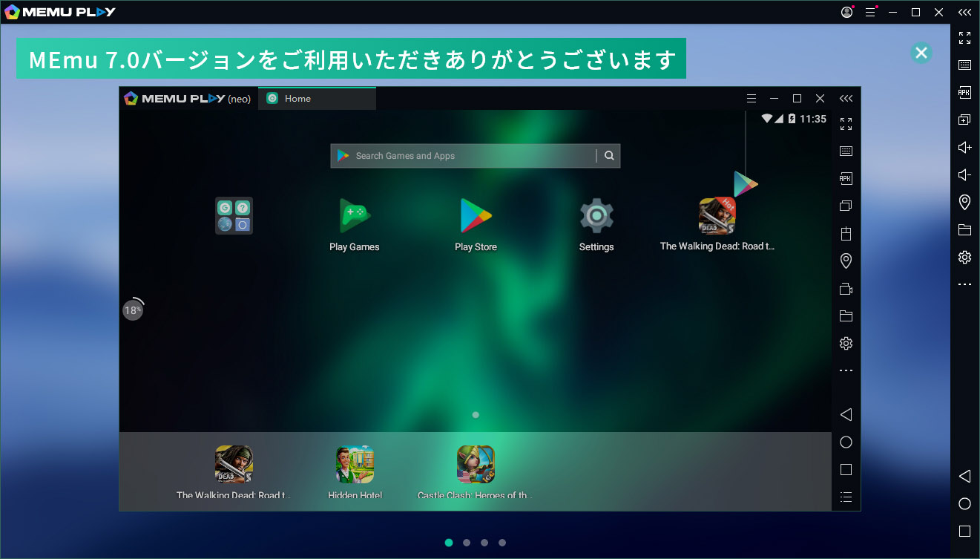The height and width of the screenshot is (559, 980).
Task: Tap Home circle in preview window sidebar
Action: click(x=846, y=442)
